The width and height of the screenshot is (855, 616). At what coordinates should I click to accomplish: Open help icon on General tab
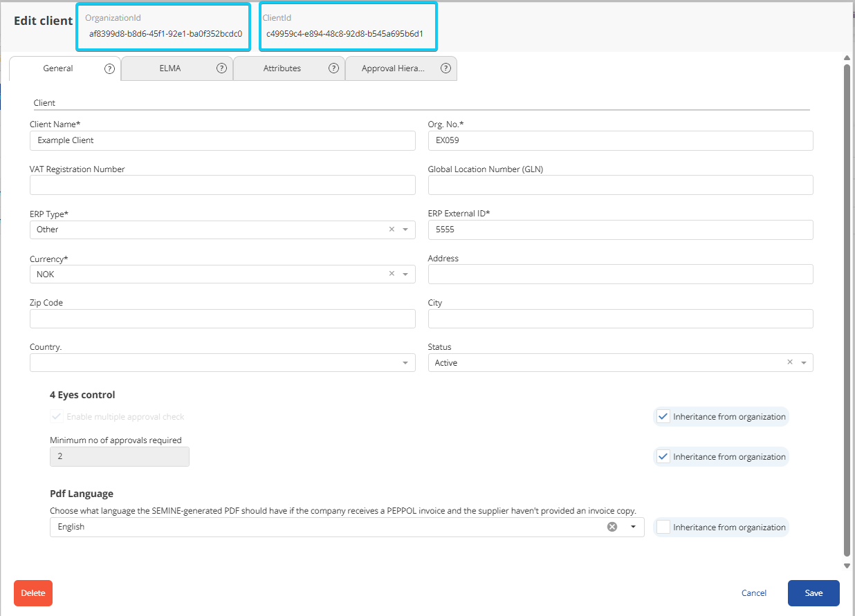coord(109,68)
